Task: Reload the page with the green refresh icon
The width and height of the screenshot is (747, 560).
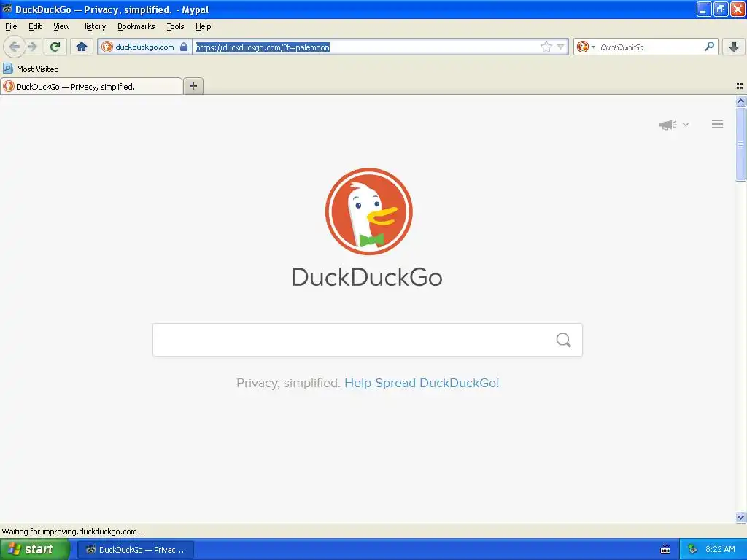Action: 55,47
